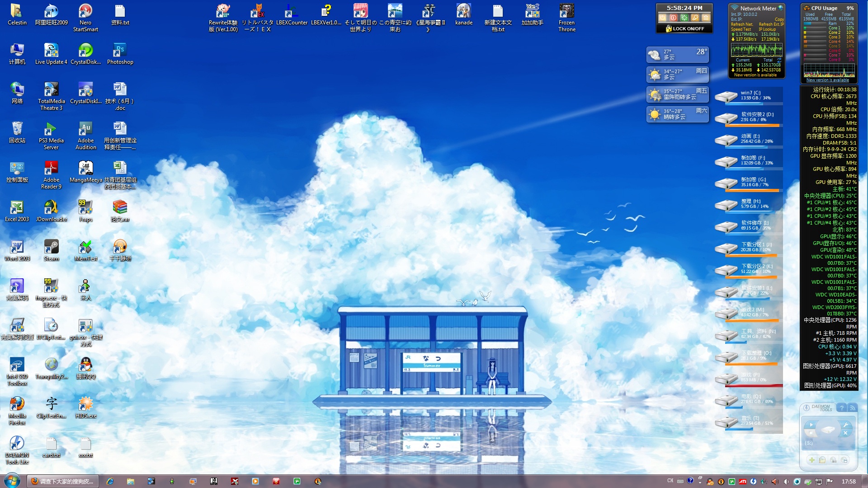The height and width of the screenshot is (488, 868).
Task: Click Copy next to Ext. IP
Action: pos(779,19)
